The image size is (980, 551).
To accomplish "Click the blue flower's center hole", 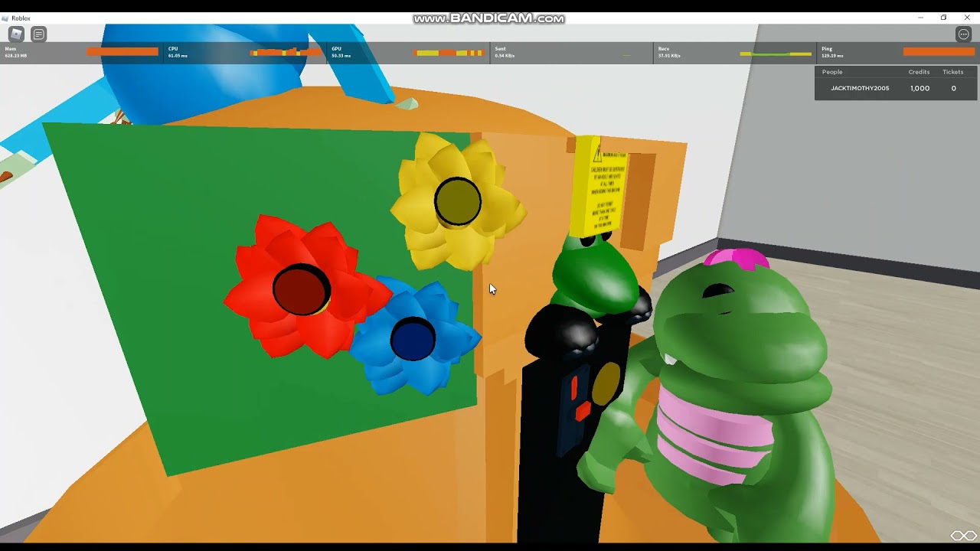I will coord(413,338).
